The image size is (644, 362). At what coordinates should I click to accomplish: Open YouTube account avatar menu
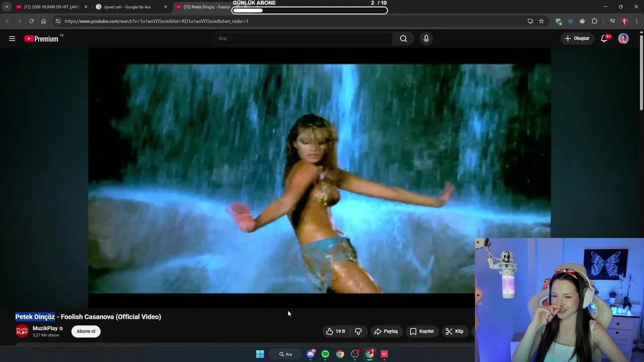point(623,39)
